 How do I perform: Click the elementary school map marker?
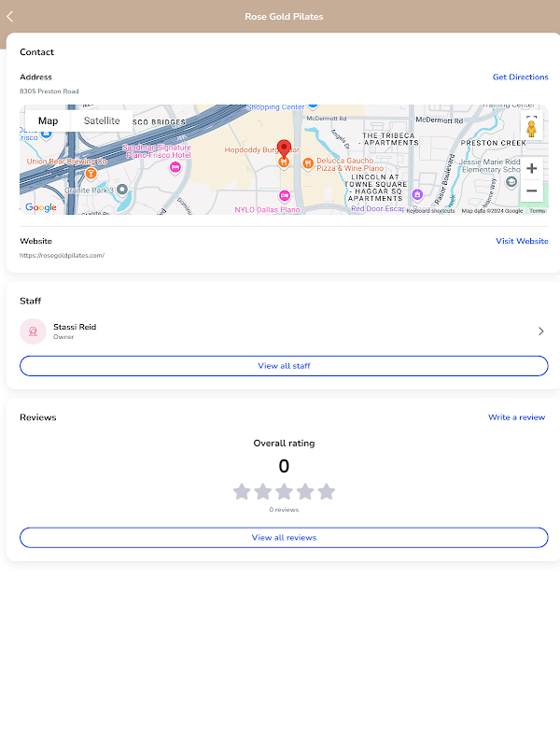(x=511, y=182)
